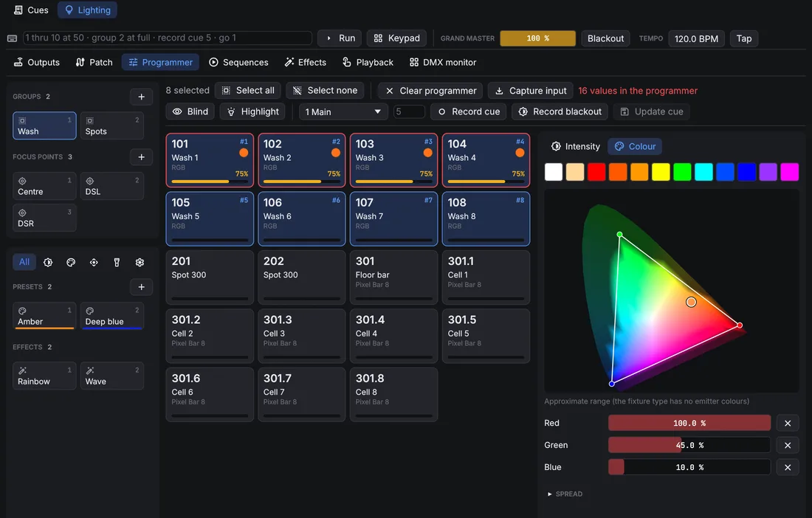Viewport: 812px width, 518px height.
Task: Open the DMX monitor tab
Action: (x=443, y=62)
